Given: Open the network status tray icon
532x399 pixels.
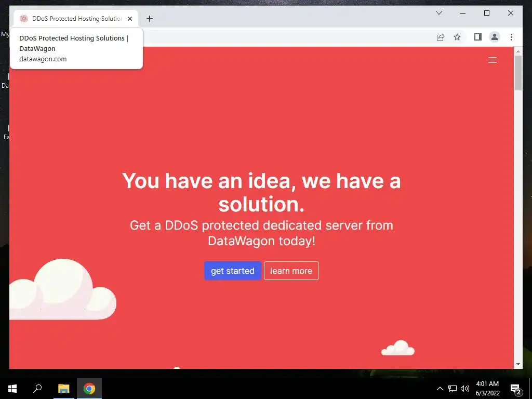Looking at the screenshot, I should click(453, 389).
